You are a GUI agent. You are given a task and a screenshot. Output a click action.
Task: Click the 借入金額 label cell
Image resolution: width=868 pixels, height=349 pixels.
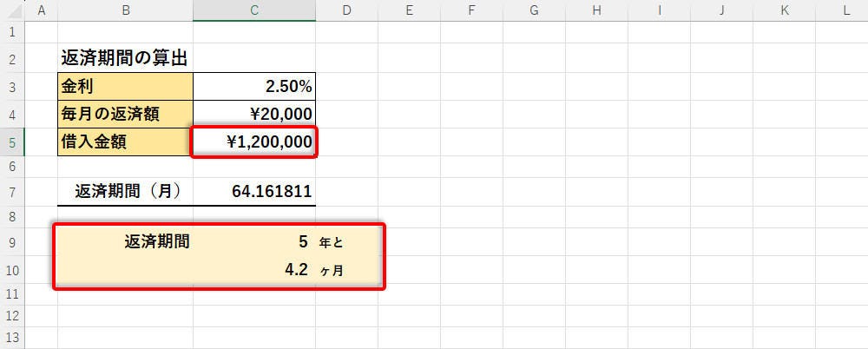click(x=125, y=142)
